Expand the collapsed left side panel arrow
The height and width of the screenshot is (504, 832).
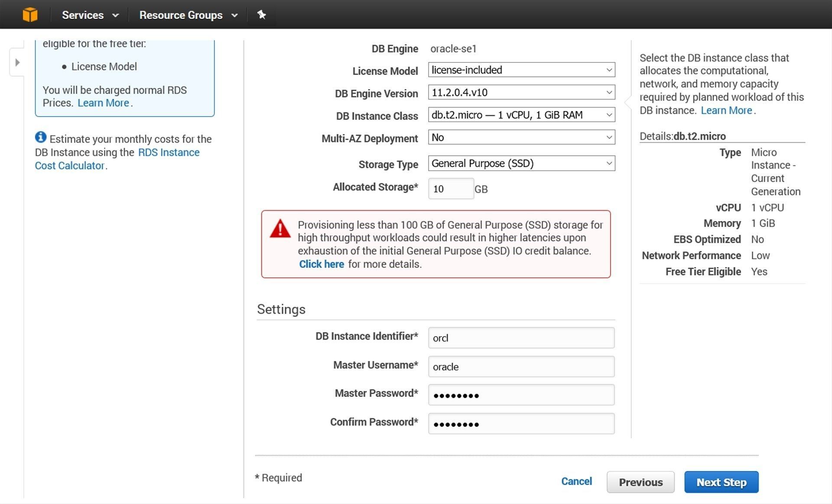coord(17,62)
